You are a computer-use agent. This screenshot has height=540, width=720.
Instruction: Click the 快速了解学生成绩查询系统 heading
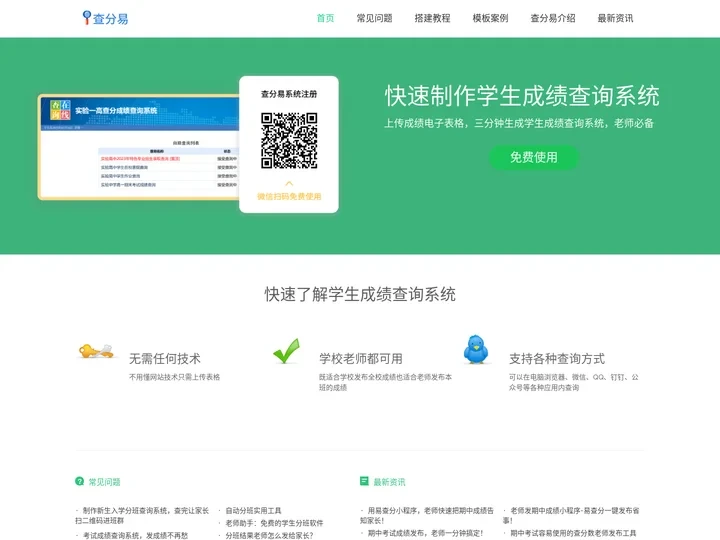(360, 294)
